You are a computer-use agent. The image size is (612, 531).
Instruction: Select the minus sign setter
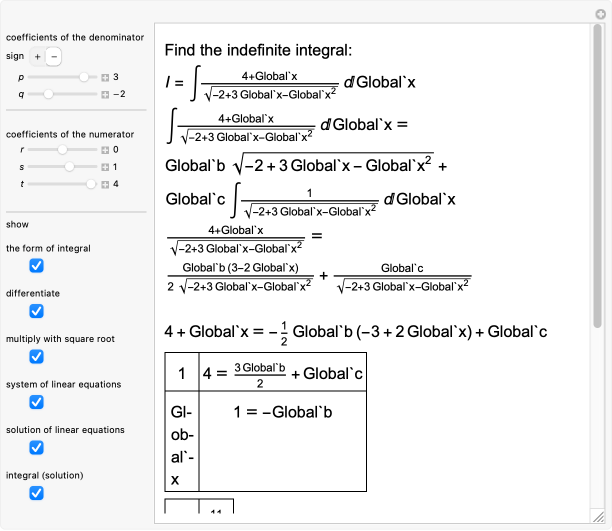pyautogui.click(x=54, y=57)
